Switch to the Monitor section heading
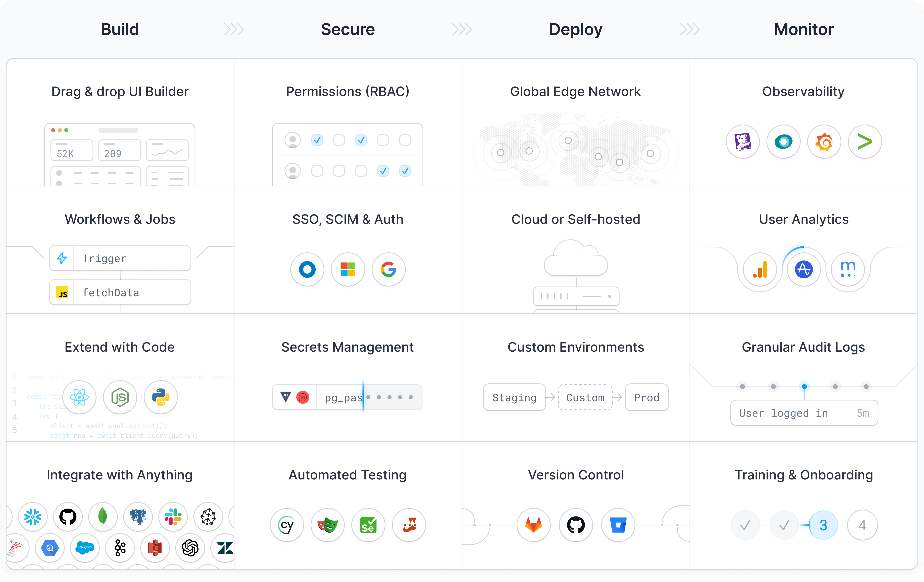Image resolution: width=924 pixels, height=582 pixels. (x=804, y=30)
